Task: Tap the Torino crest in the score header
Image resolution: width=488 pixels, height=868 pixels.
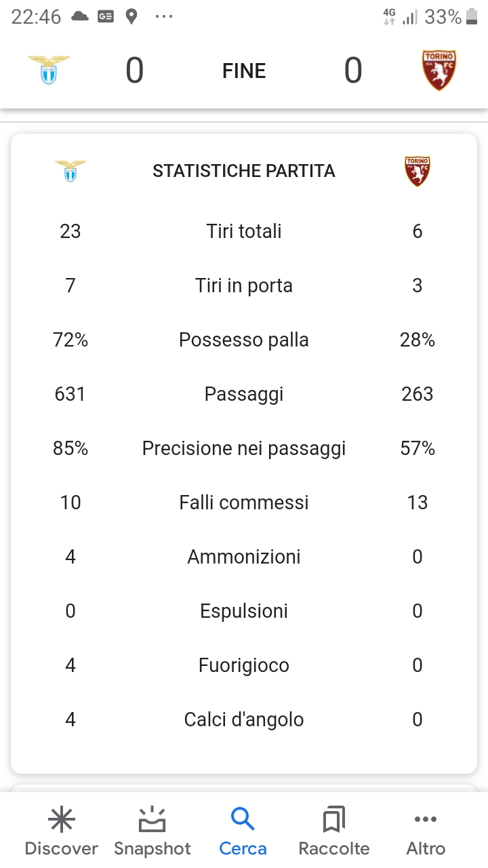Action: [439, 71]
